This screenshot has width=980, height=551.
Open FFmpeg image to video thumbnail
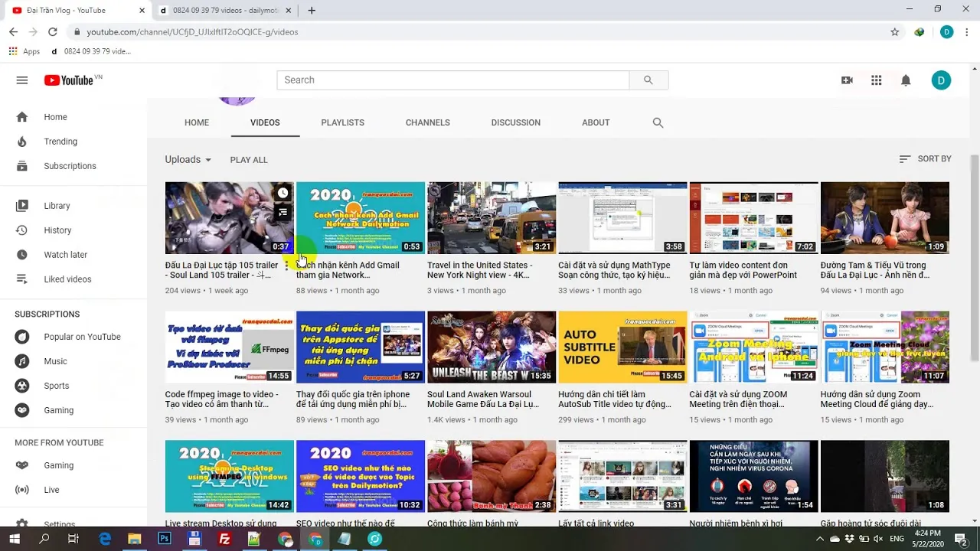[x=230, y=347]
